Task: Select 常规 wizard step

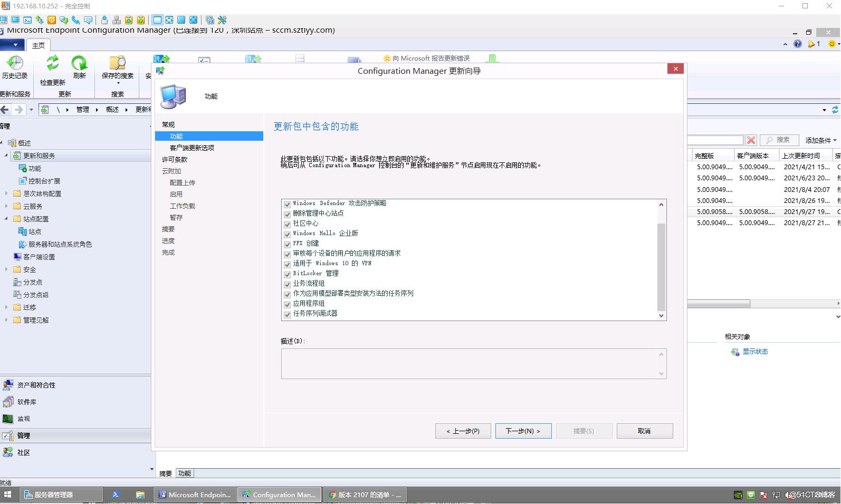Action: [x=168, y=125]
